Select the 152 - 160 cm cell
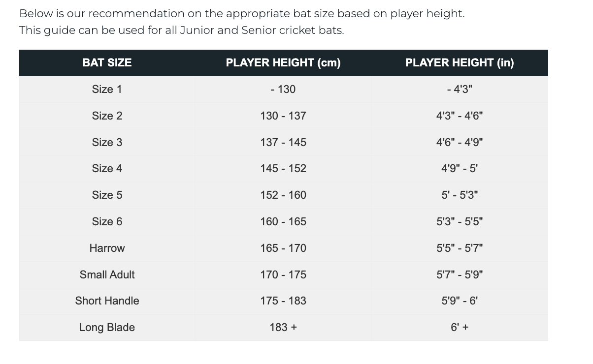 coord(283,195)
